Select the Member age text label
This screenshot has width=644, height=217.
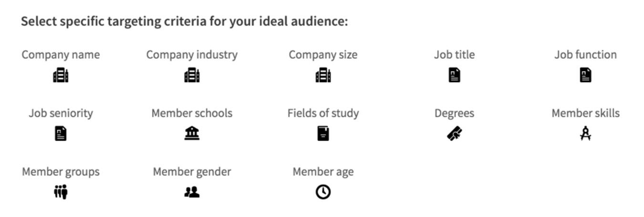(x=323, y=172)
